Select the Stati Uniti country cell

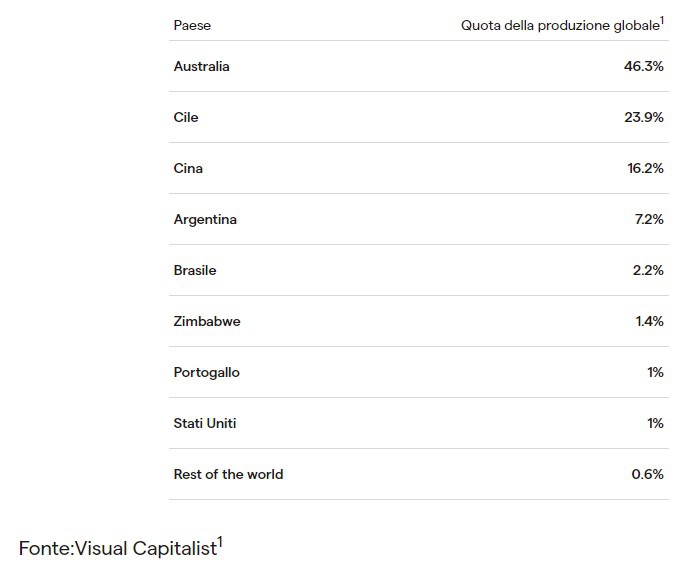point(204,423)
